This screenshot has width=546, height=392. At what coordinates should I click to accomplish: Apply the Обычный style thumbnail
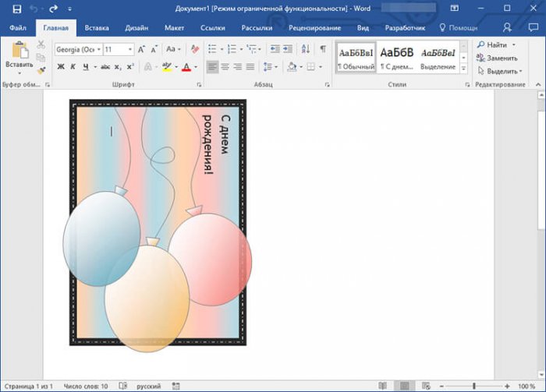pos(356,57)
